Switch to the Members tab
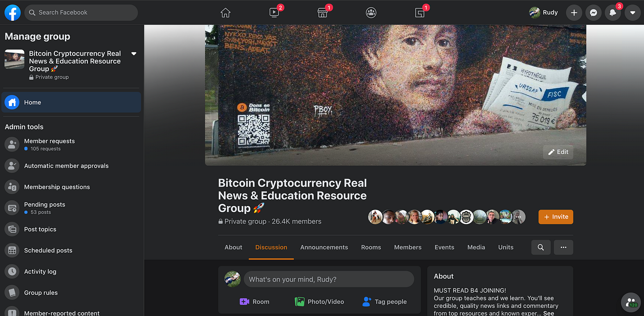The image size is (644, 316). tap(408, 247)
